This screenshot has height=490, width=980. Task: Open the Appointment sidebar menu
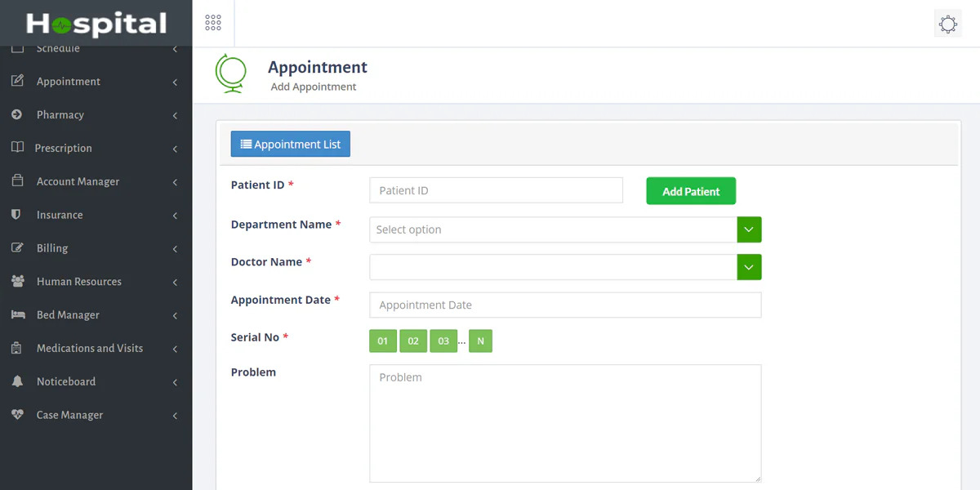coord(96,82)
